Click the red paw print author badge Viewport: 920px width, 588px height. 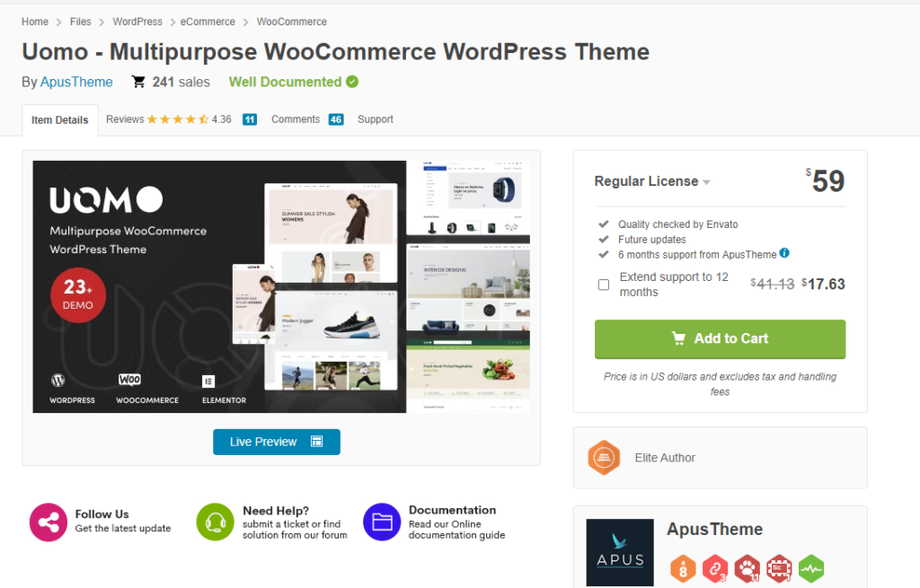click(x=747, y=568)
